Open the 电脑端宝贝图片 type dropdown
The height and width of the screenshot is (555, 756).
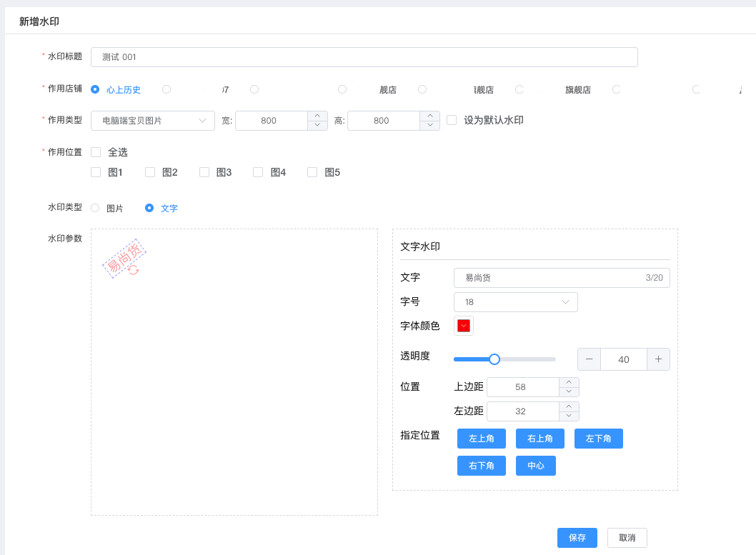tap(153, 121)
